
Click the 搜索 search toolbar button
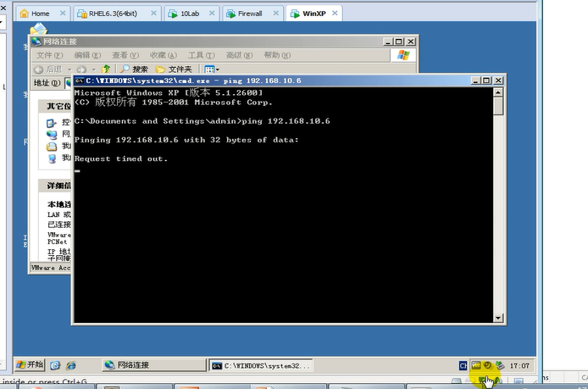pos(134,69)
